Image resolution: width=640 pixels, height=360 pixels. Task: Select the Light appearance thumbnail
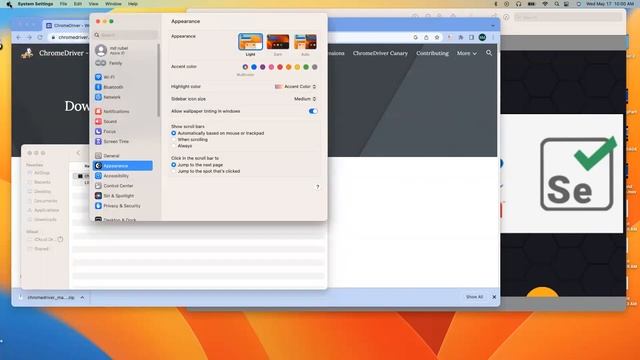click(250, 42)
